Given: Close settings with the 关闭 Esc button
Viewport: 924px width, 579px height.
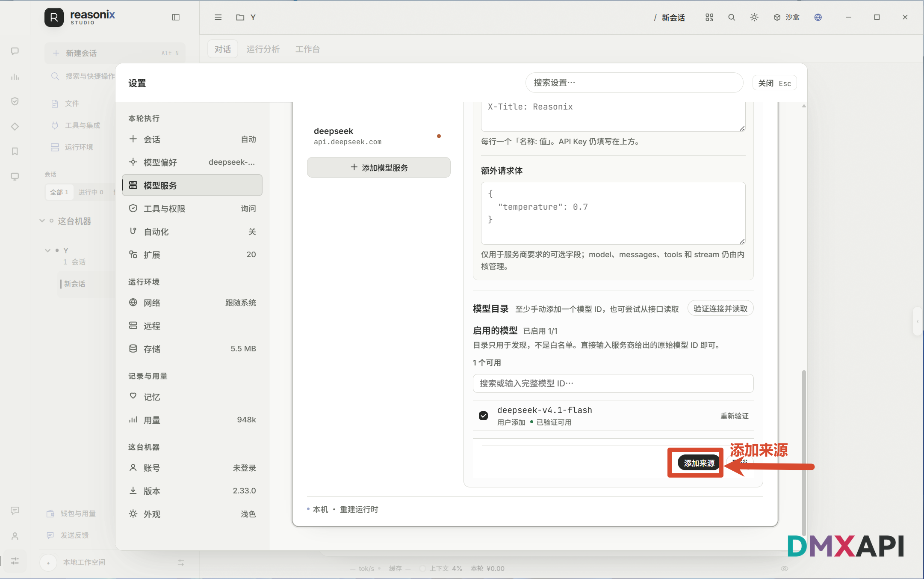Looking at the screenshot, I should [x=774, y=83].
